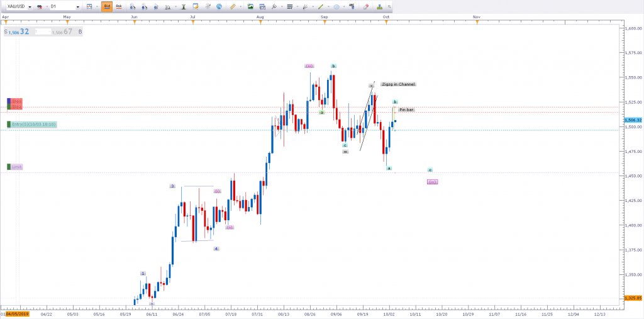Image resolution: width=644 pixels, height=319 pixels.
Task: Click the order quantity input box
Action: tap(43, 31)
